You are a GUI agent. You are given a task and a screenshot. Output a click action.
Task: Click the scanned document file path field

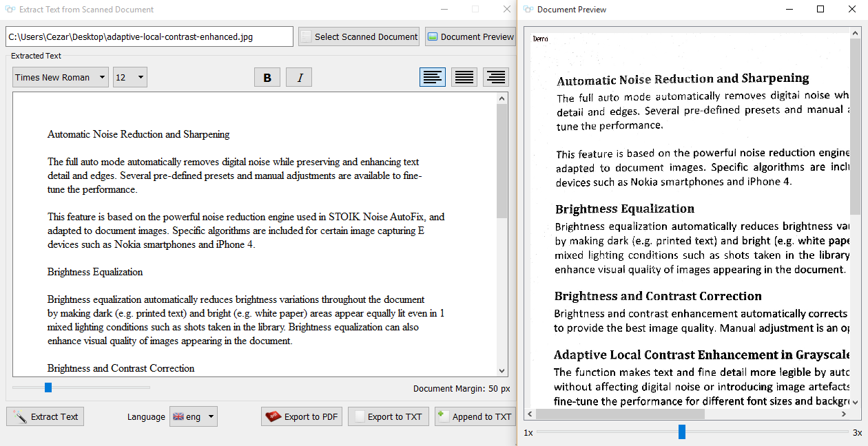[149, 36]
